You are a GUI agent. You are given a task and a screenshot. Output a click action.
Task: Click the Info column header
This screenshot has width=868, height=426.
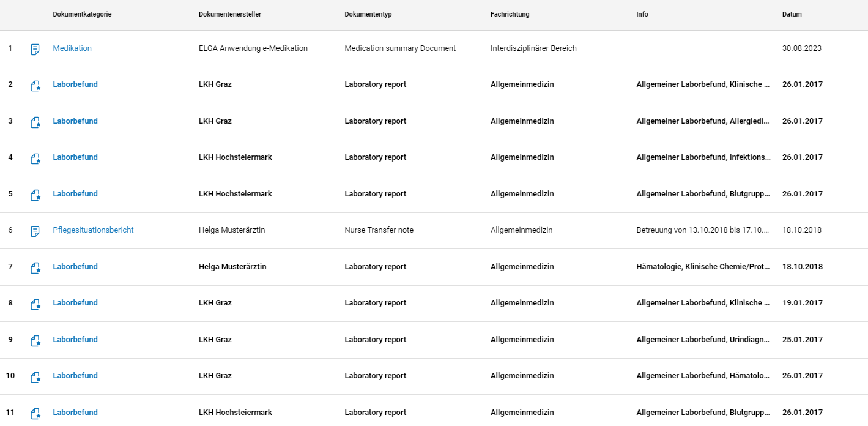pyautogui.click(x=642, y=14)
